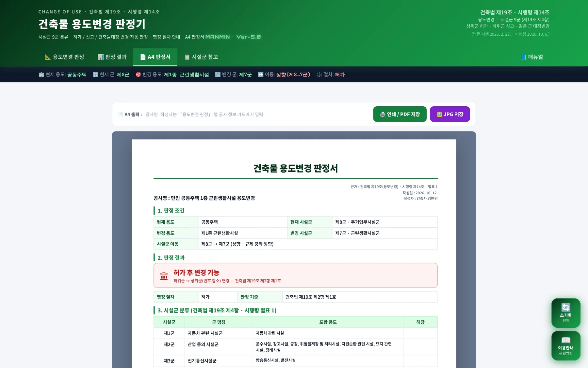This screenshot has height=368, width=588.
Task: Click the chart icon on 판정 결과 tab
Action: point(101,57)
